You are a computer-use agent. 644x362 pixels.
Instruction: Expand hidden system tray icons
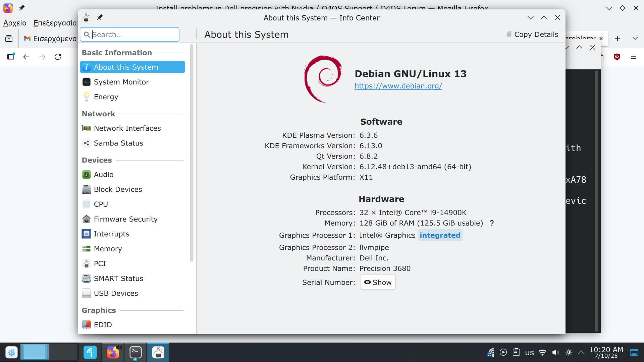(581, 352)
